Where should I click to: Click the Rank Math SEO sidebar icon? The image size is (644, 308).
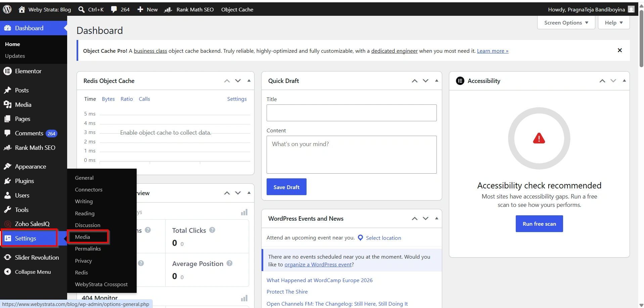[7, 148]
